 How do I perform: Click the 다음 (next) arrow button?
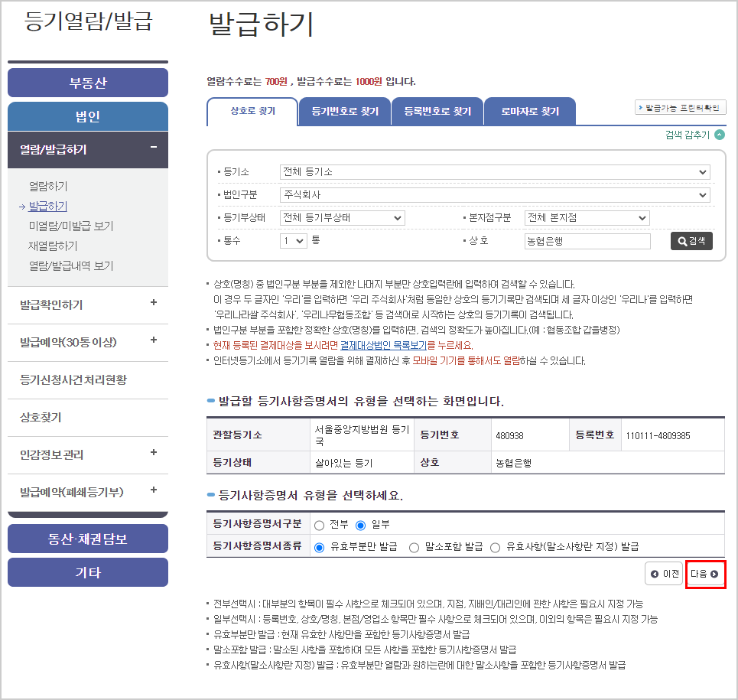tap(704, 573)
